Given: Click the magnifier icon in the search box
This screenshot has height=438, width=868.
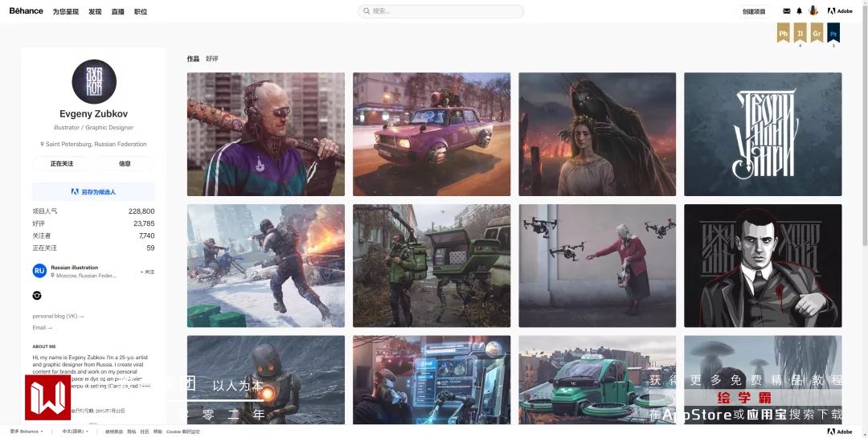Looking at the screenshot, I should [x=366, y=11].
